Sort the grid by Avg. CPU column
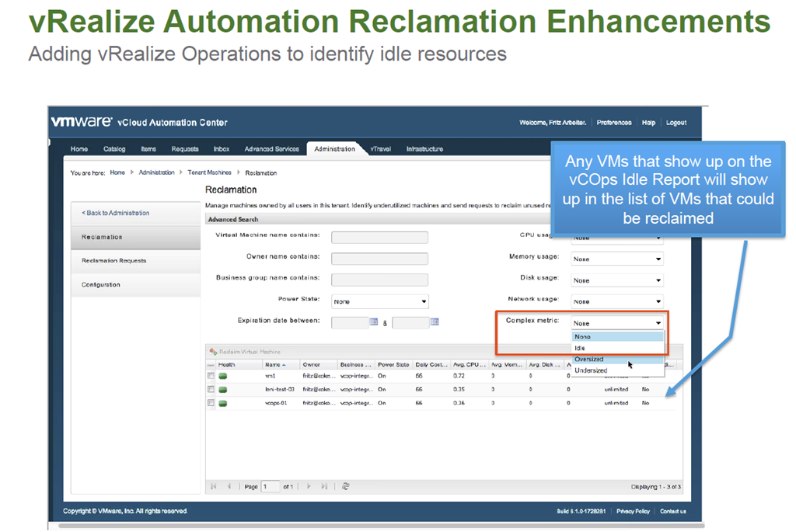Screen dimensions: 796x532 [x=469, y=365]
